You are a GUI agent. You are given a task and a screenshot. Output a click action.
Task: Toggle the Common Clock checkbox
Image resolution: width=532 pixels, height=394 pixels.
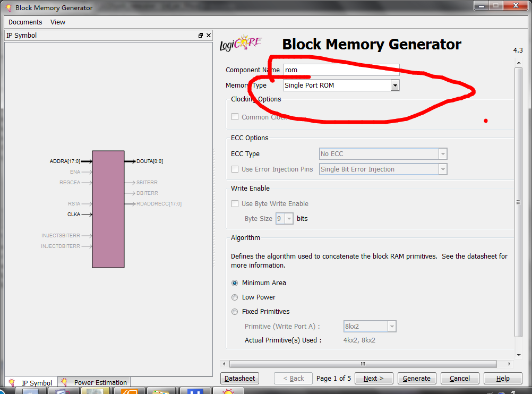click(235, 117)
